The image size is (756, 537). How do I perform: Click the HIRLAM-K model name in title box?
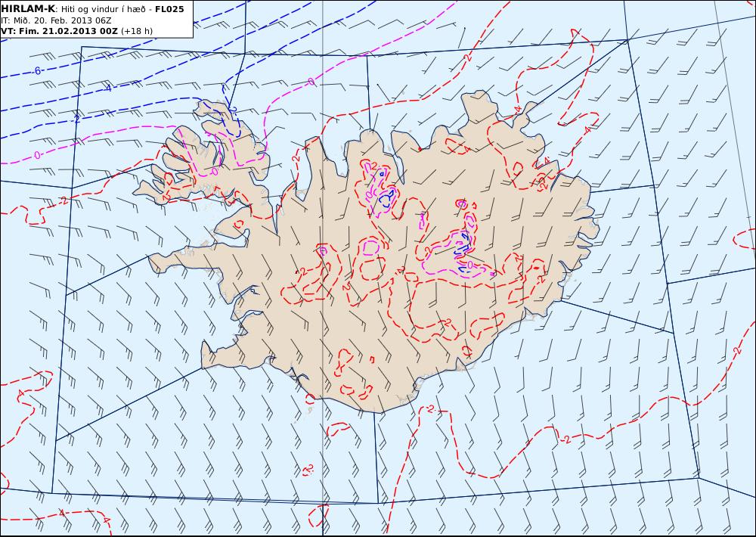pos(28,8)
